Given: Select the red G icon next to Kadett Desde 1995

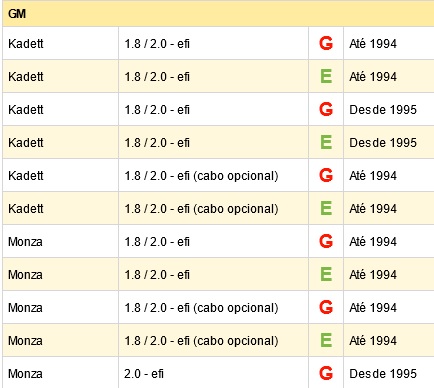Looking at the screenshot, I should [326, 109].
